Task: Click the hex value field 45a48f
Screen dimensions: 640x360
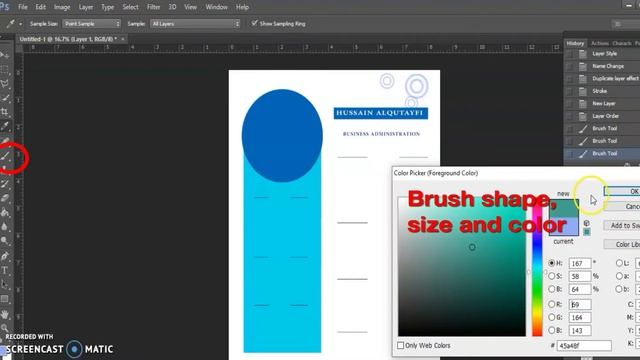Action: [584, 346]
